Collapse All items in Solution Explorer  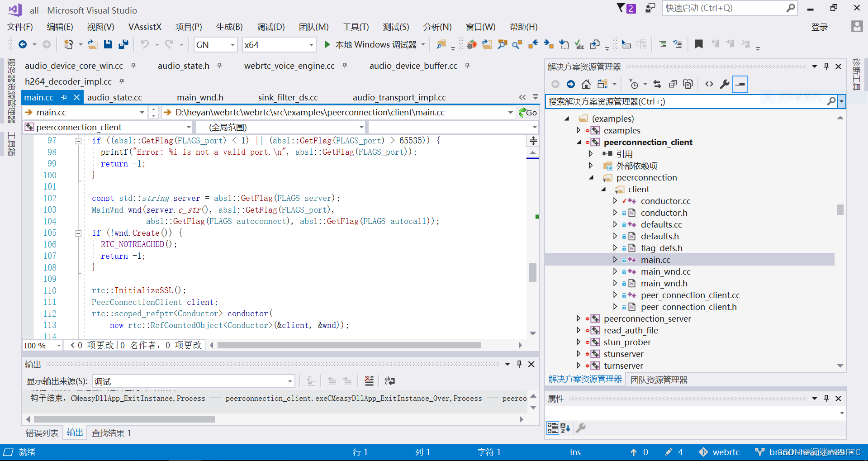coord(673,84)
